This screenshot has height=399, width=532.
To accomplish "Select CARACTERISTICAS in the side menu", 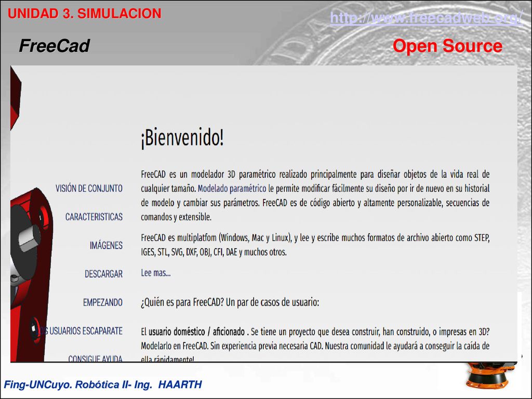I will click(x=94, y=217).
